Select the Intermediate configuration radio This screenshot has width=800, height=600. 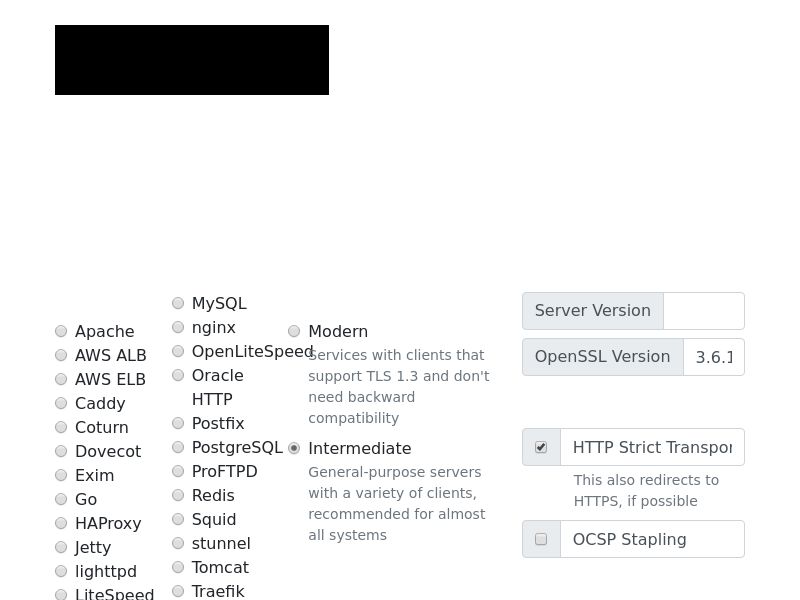pos(294,448)
